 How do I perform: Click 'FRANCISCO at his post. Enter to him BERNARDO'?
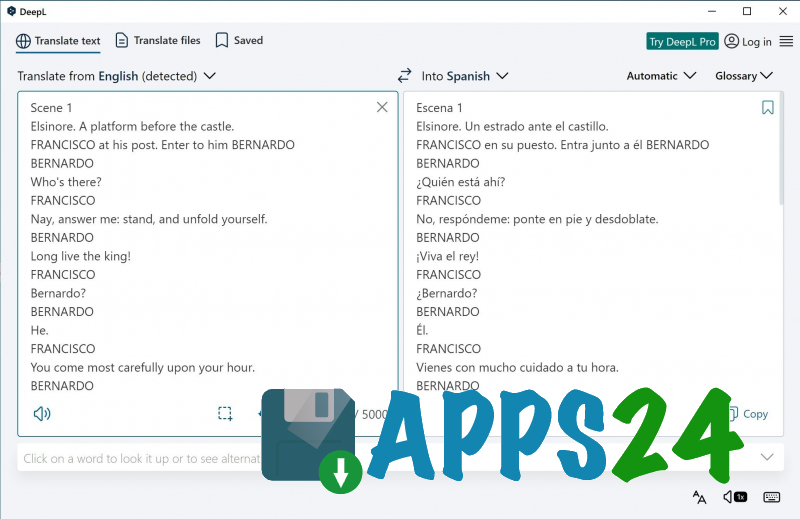pos(162,145)
